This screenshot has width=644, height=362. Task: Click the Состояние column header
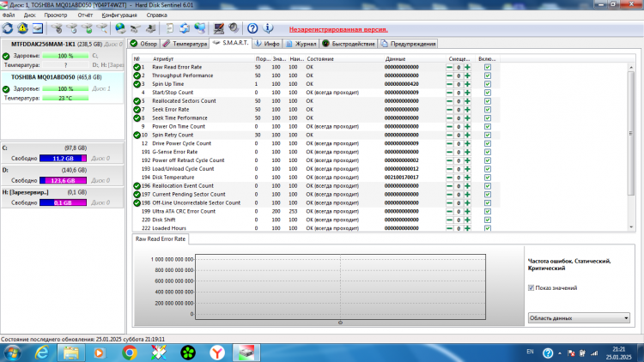[320, 58]
